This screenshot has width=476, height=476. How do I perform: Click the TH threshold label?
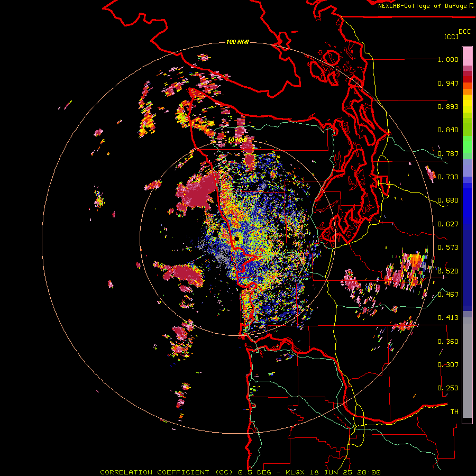tap(454, 411)
